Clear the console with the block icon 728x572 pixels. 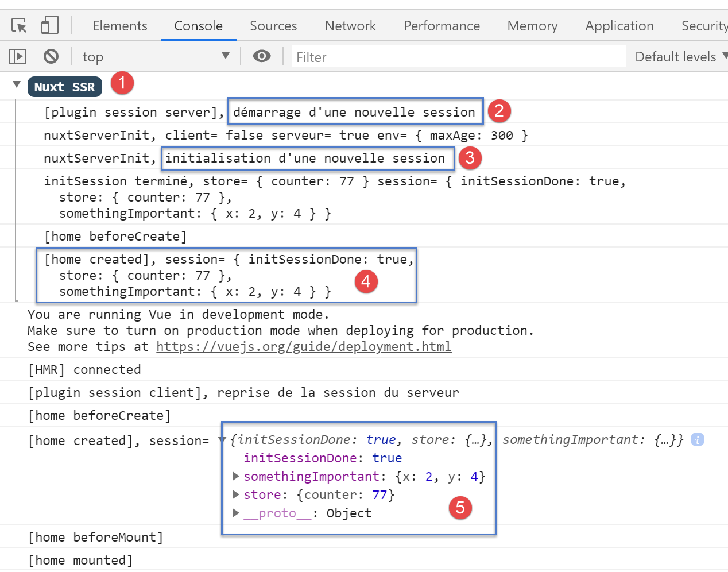click(51, 56)
